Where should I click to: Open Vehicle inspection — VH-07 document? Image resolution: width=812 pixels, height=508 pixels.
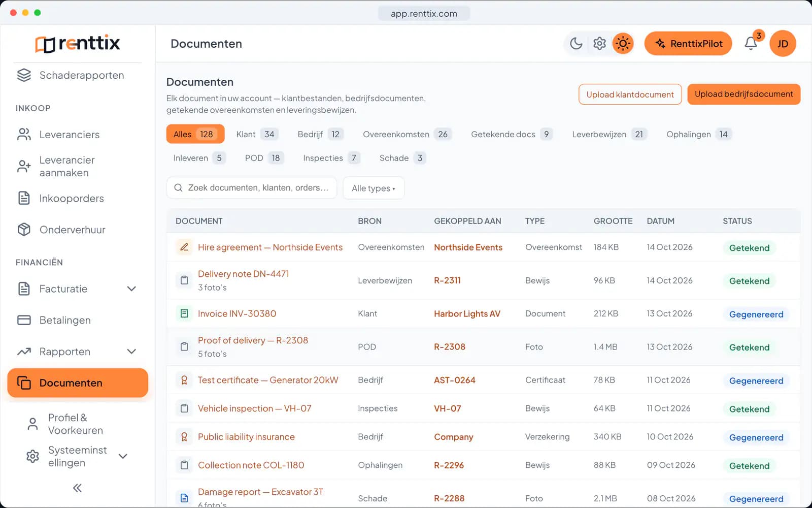pyautogui.click(x=255, y=408)
